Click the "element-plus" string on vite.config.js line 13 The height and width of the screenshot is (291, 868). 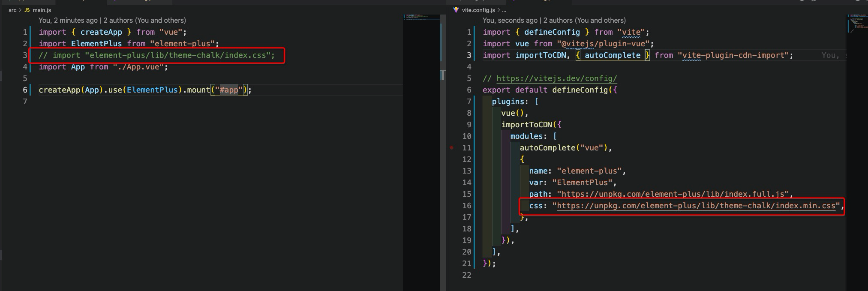[589, 171]
